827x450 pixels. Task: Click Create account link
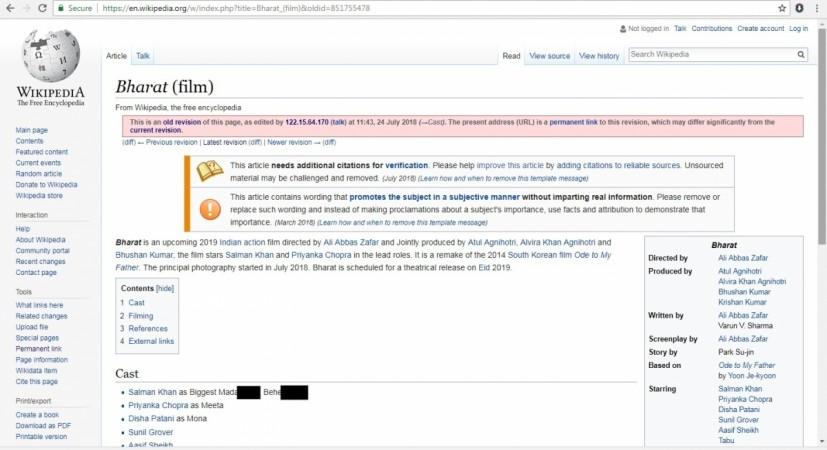[761, 28]
